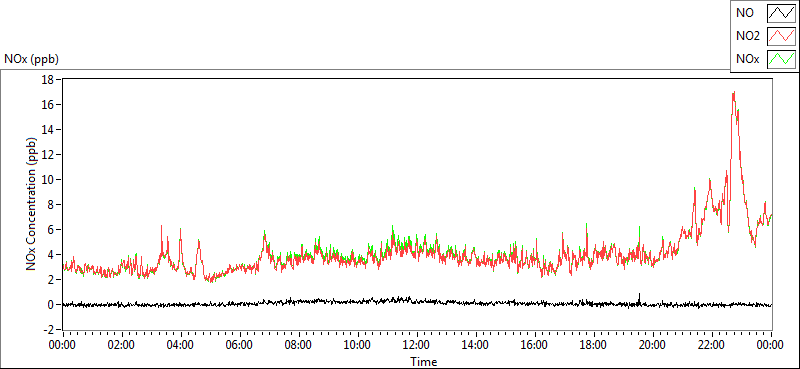Select the NO2 legend label
This screenshot has height=369, width=800.
pos(748,36)
